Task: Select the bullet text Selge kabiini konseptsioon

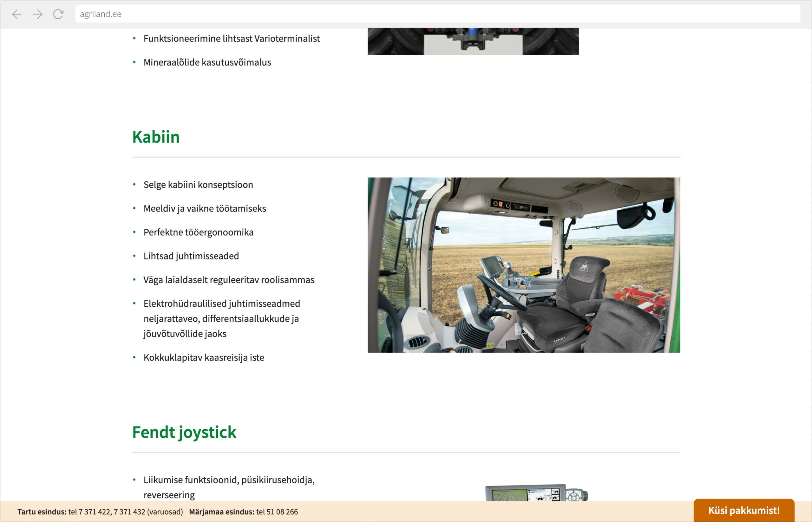Action: pos(198,185)
